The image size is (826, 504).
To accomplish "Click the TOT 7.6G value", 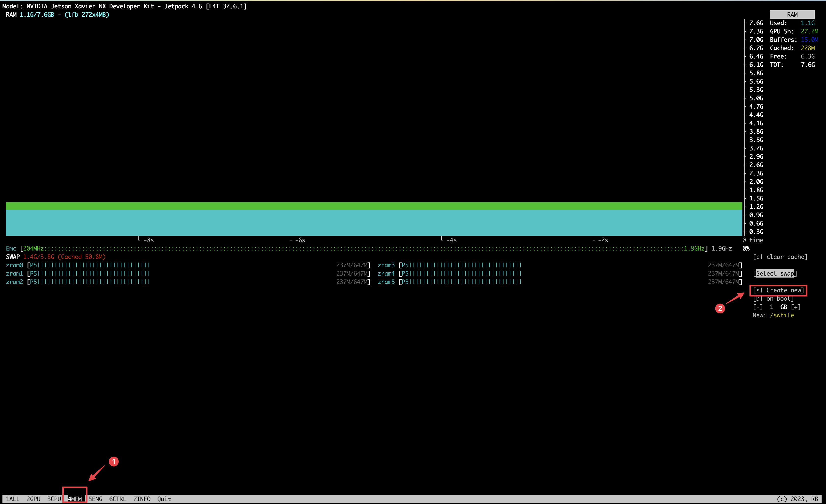I will click(808, 65).
